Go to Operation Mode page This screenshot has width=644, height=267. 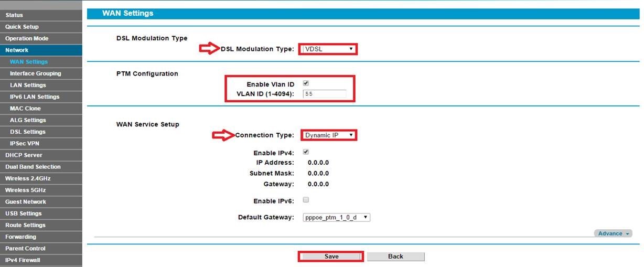point(41,38)
